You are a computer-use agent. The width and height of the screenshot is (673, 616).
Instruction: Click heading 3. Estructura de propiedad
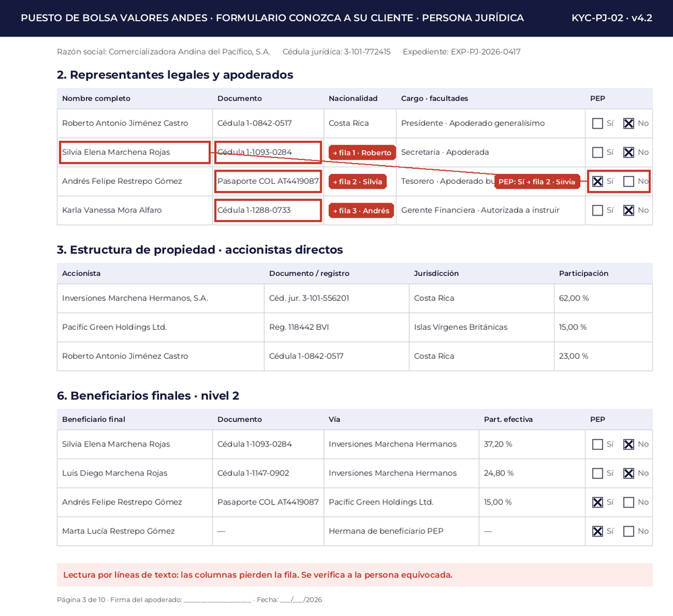pos(200,250)
